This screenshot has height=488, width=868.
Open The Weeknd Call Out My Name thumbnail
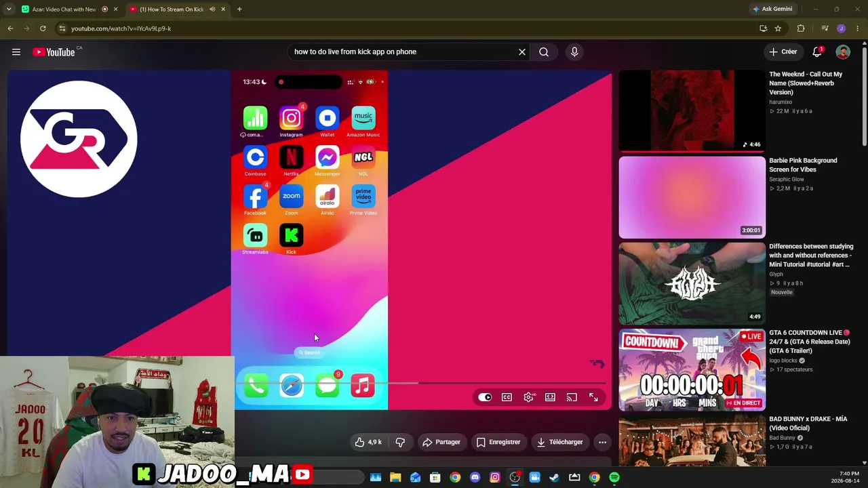point(692,111)
